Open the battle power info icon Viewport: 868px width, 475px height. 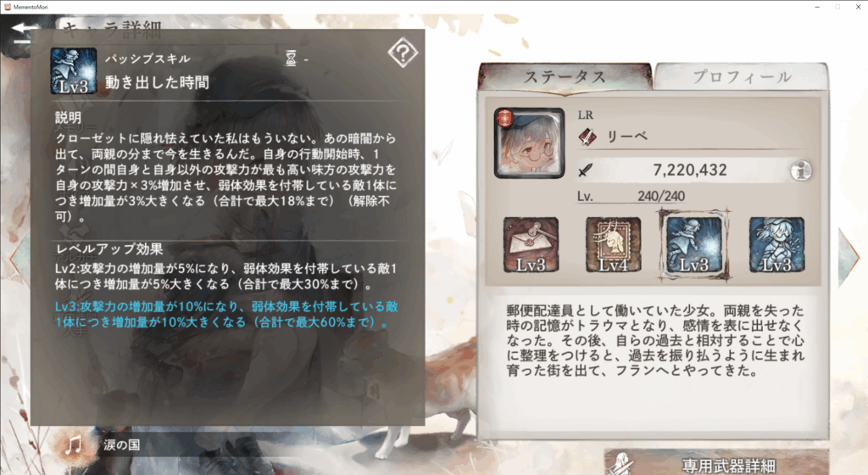[x=800, y=170]
